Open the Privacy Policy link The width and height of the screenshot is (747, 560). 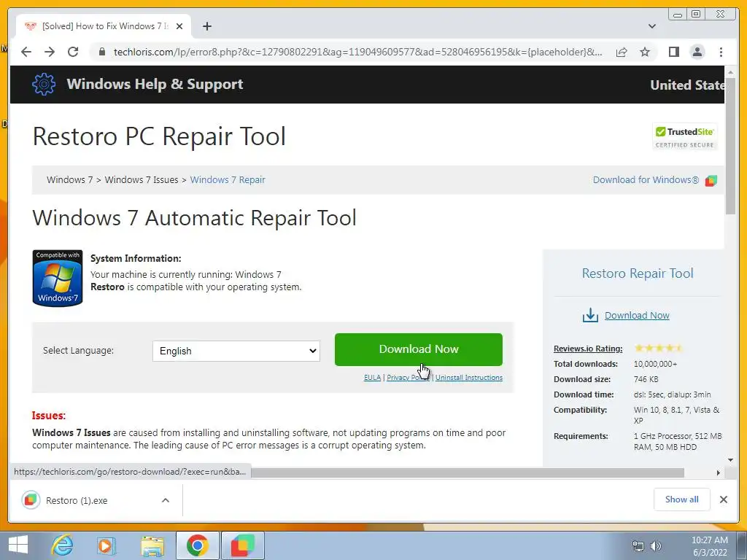tap(408, 377)
